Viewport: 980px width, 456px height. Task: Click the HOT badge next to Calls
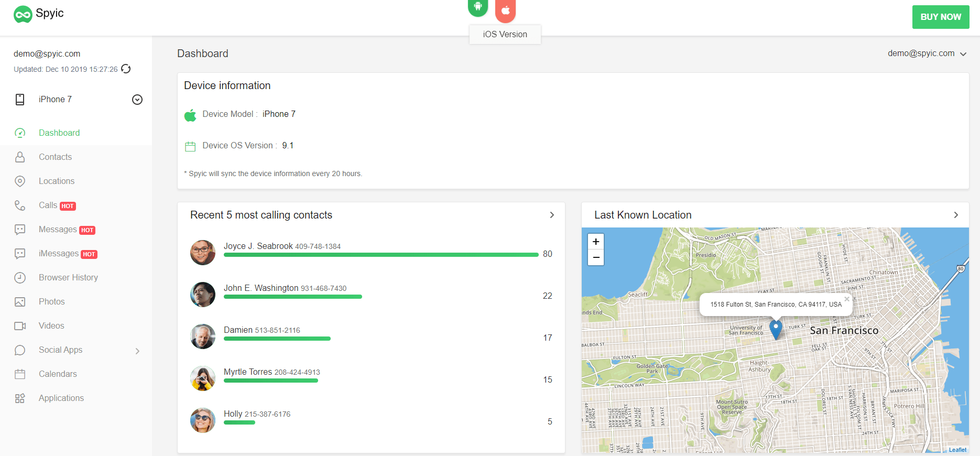click(x=68, y=207)
